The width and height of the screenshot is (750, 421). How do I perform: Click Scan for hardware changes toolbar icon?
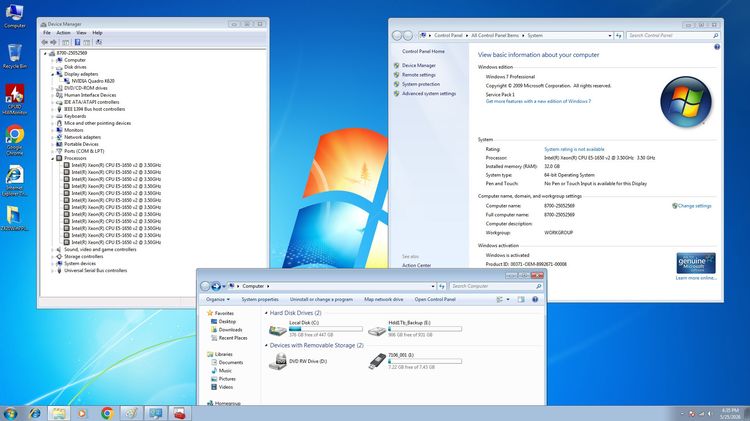(99, 42)
